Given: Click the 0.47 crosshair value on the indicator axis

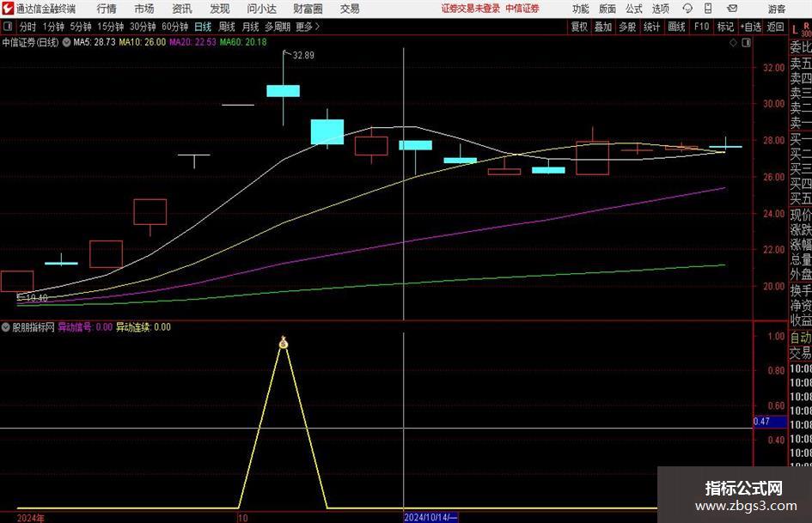Looking at the screenshot, I should pos(770,422).
